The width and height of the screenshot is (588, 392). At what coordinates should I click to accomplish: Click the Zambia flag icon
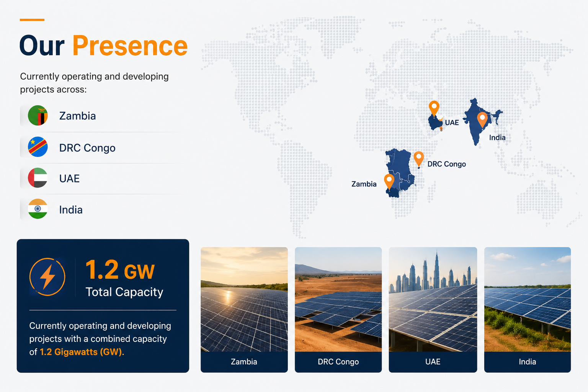tap(38, 116)
